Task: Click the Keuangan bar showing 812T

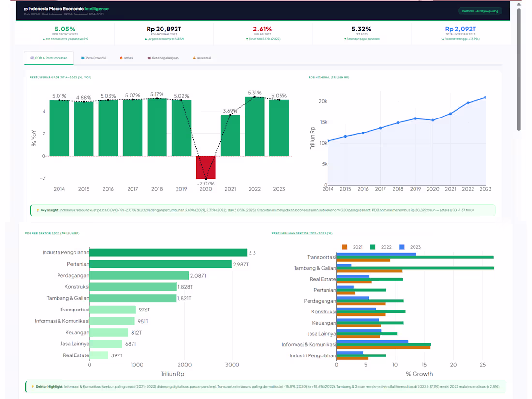Action: click(109, 333)
